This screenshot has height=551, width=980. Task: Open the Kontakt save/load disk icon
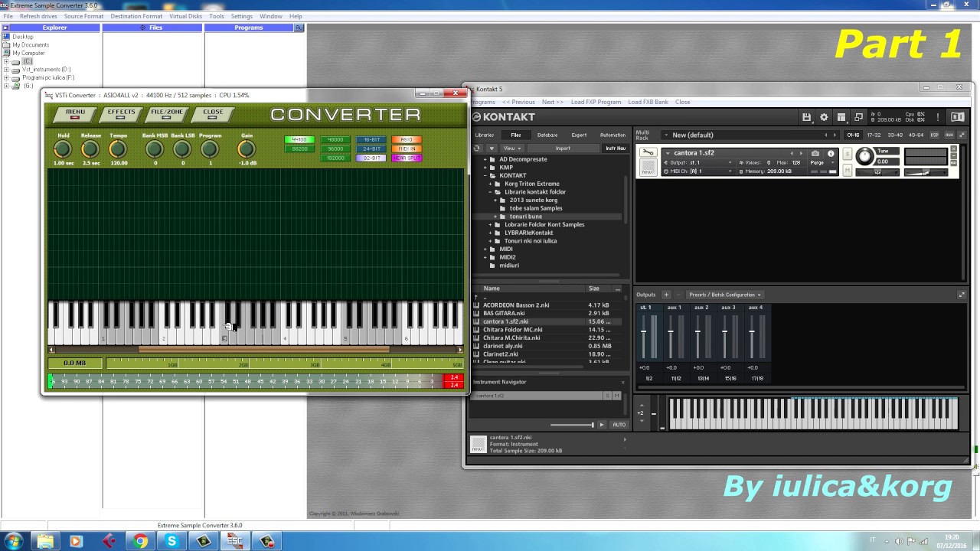806,117
